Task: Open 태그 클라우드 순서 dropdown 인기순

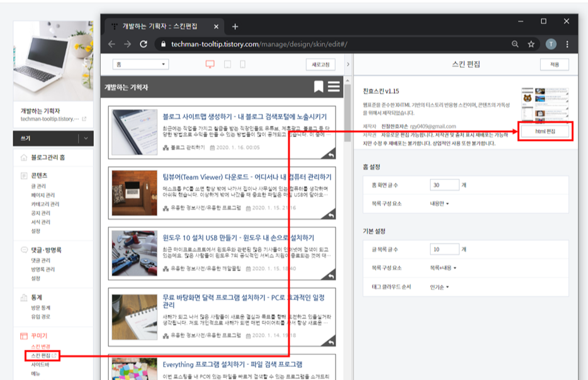Action: [439, 287]
